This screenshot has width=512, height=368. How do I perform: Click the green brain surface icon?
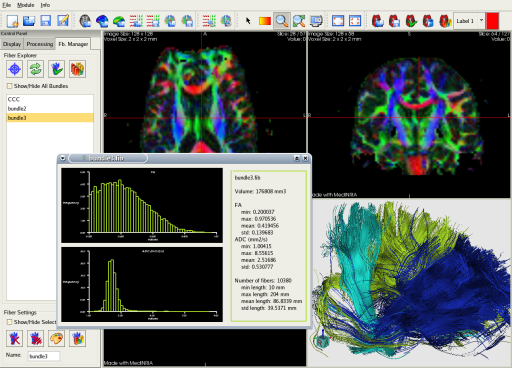click(119, 21)
